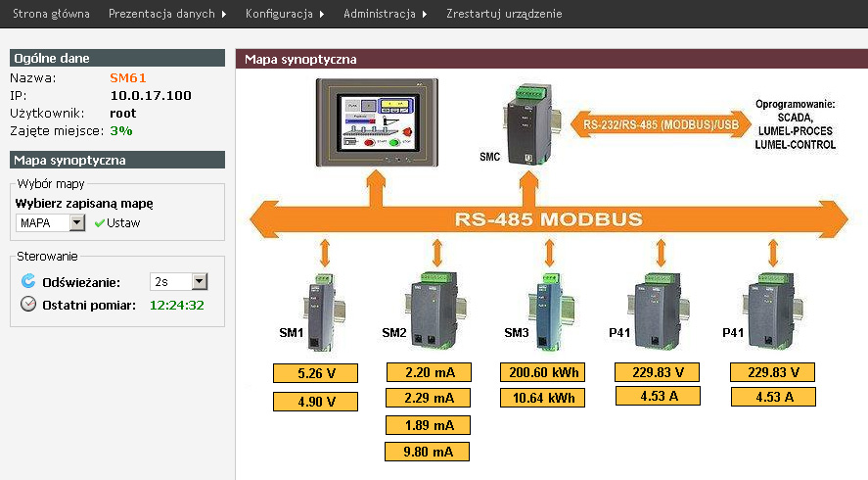Click the clock icon beside Ostatni pomiar
The image size is (868, 480).
27,305
